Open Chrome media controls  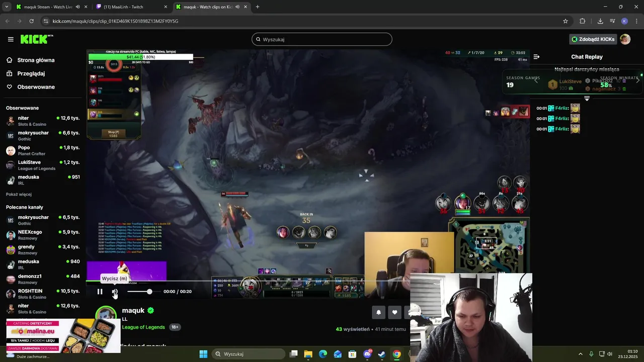[x=612, y=21]
